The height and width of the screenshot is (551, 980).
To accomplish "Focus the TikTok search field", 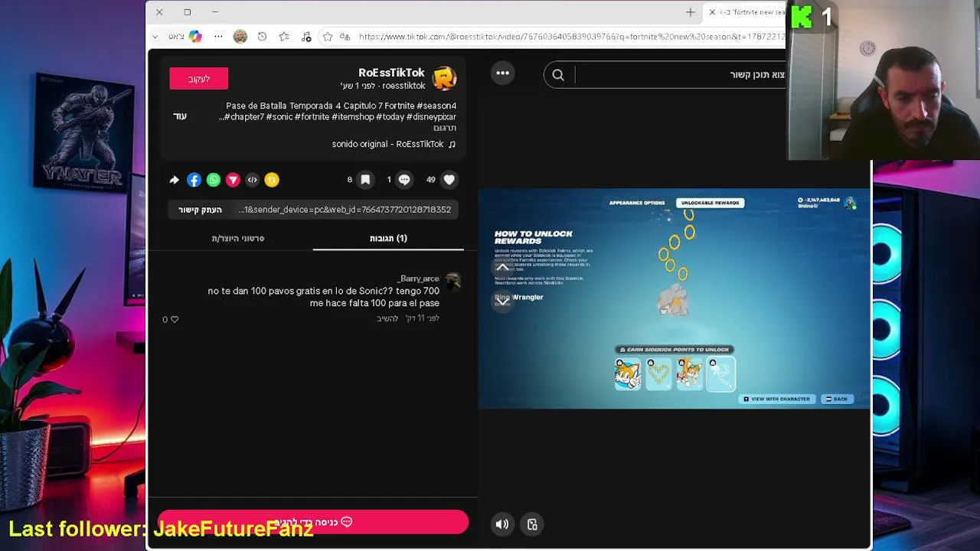I will (680, 75).
